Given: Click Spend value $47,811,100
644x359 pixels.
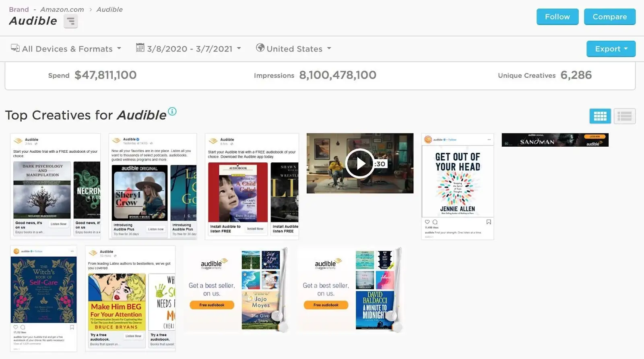Looking at the screenshot, I should 105,75.
